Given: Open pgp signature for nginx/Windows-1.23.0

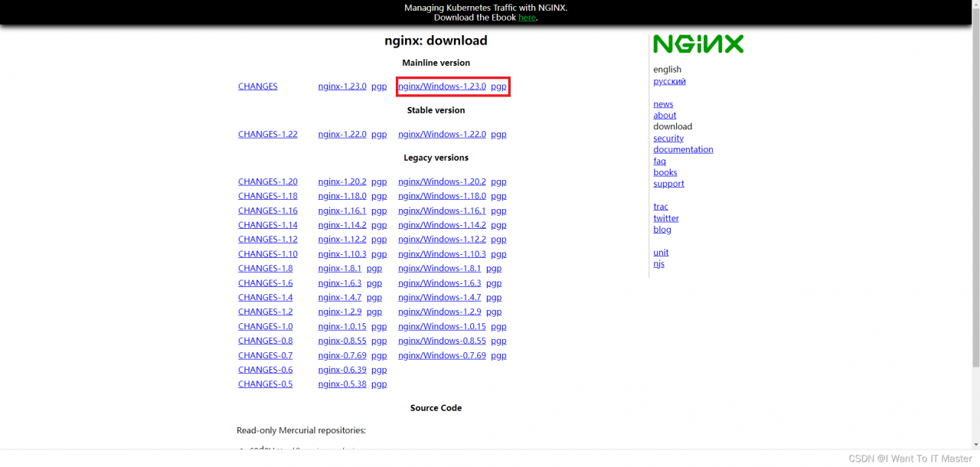Looking at the screenshot, I should click(498, 87).
